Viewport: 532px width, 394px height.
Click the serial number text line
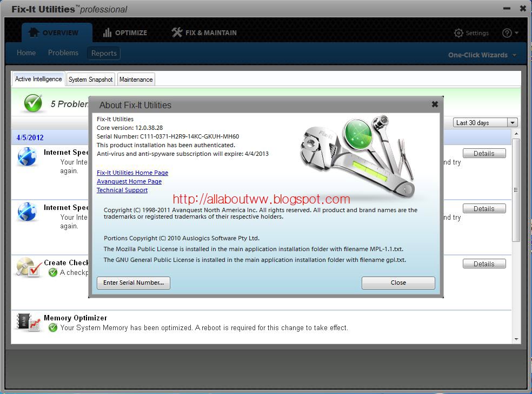click(x=168, y=136)
